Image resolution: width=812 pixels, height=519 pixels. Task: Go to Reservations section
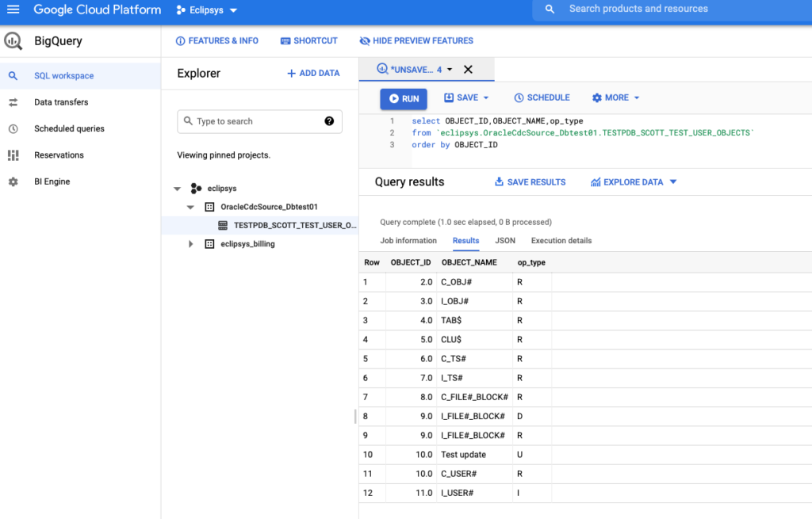[59, 155]
